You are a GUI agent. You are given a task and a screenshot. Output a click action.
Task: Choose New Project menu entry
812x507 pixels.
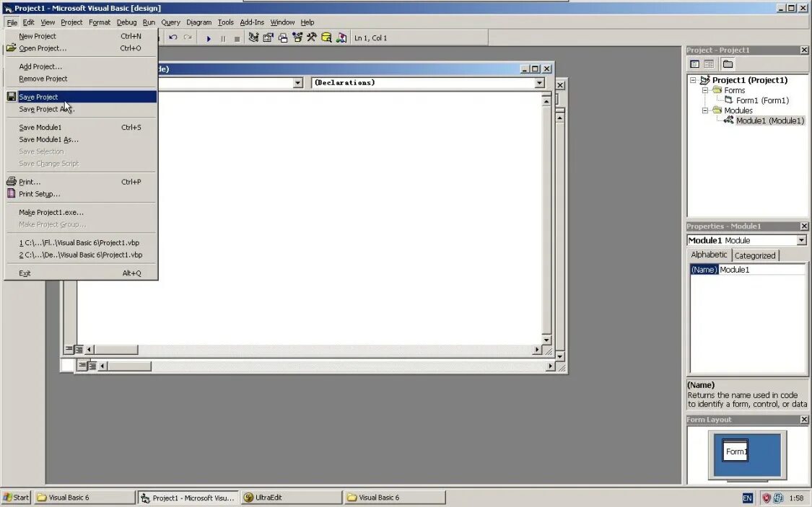81,36
